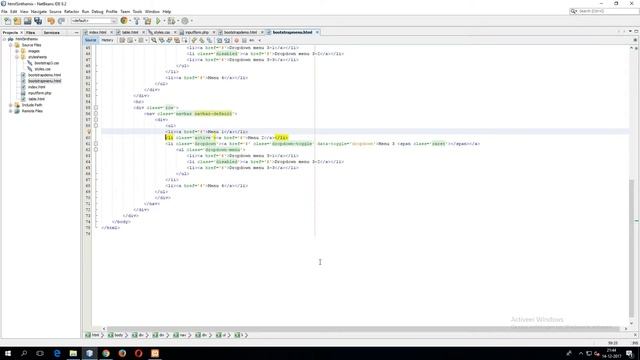
Task: Open the File menu
Action: 4,11
